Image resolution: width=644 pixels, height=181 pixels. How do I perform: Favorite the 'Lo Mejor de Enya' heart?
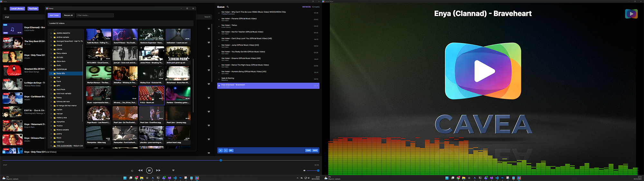click(x=209, y=84)
